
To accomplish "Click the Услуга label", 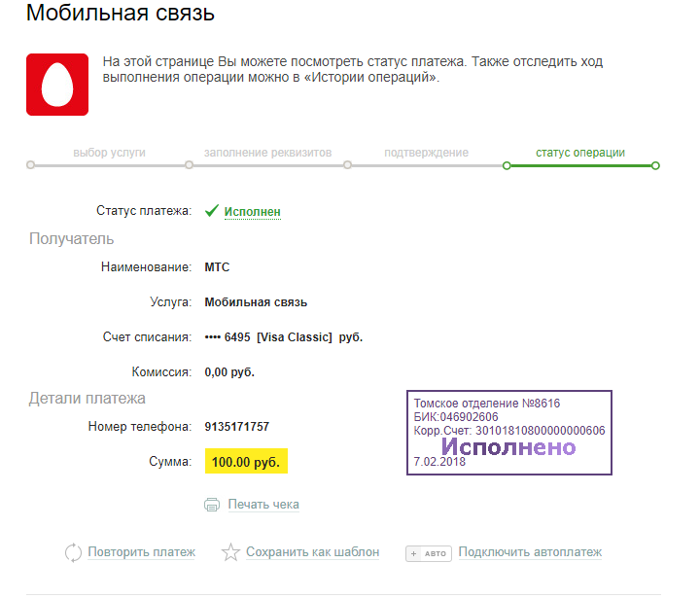I will [170, 302].
